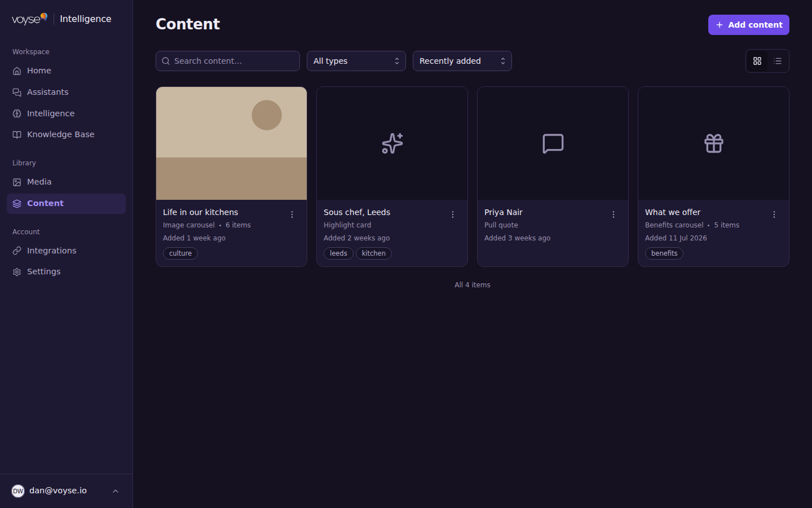Select Content in the sidebar
This screenshot has width=812, height=508.
66,204
